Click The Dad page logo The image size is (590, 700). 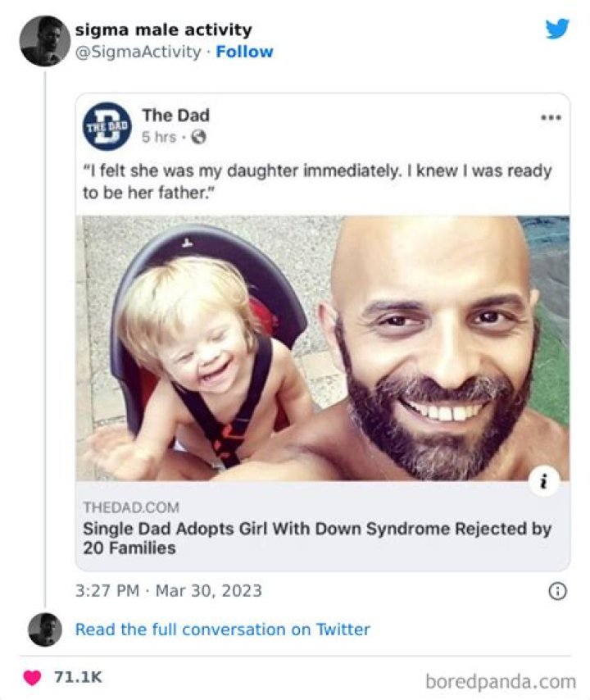[x=106, y=126]
